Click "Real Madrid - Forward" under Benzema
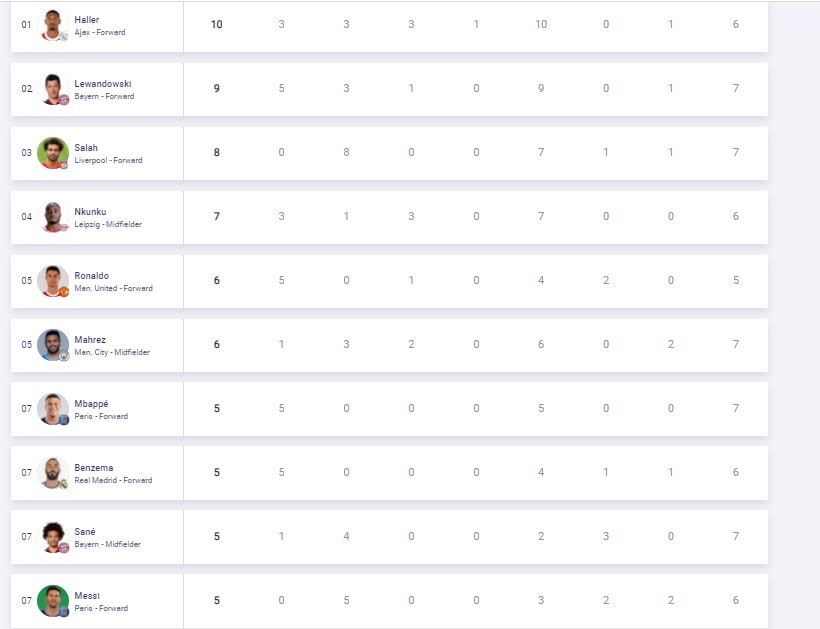The image size is (820, 629). 113,480
